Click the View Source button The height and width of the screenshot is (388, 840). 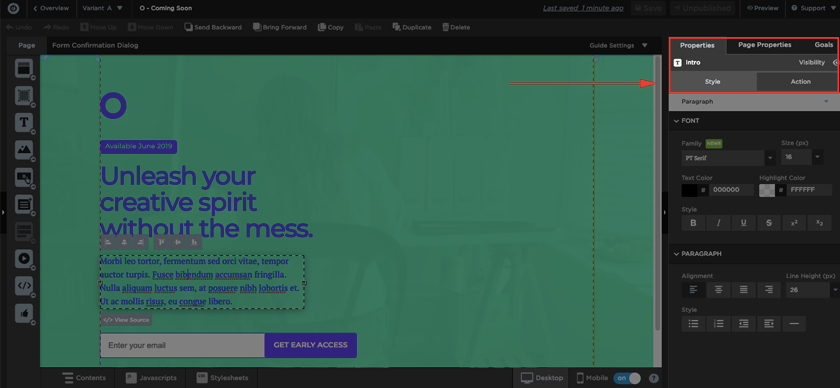coord(126,320)
